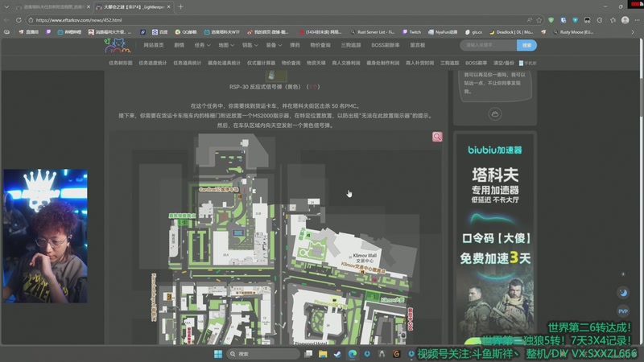Viewport: 644px width, 362px height.
Task: Expand the bookmarks bar overflow chevron
Action: [x=633, y=32]
